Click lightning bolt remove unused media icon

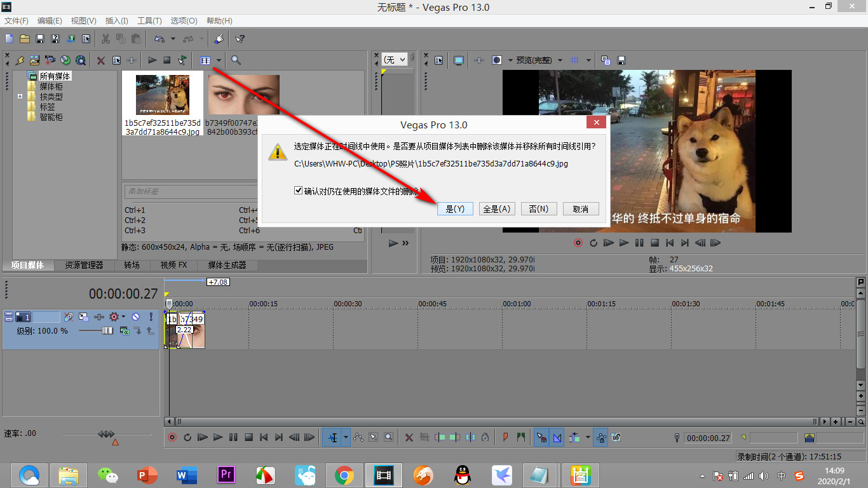click(x=20, y=60)
